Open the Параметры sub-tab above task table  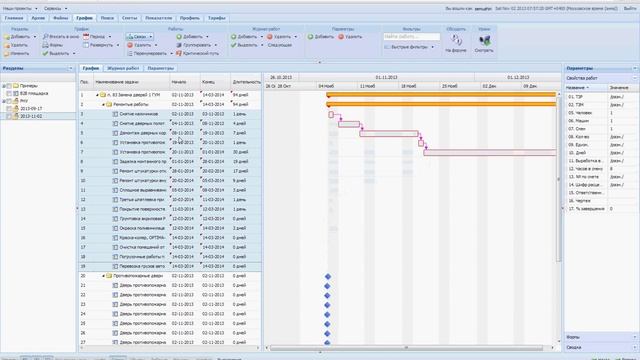(160, 68)
